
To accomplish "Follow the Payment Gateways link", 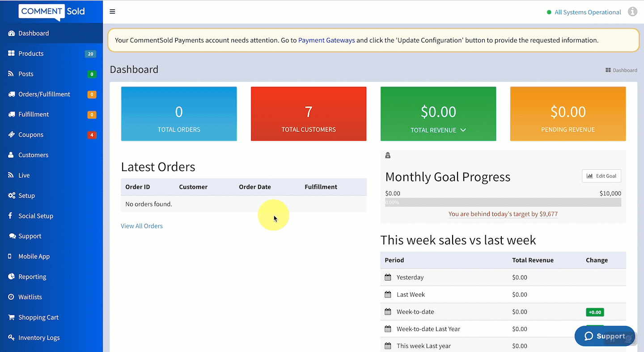I will tap(326, 40).
